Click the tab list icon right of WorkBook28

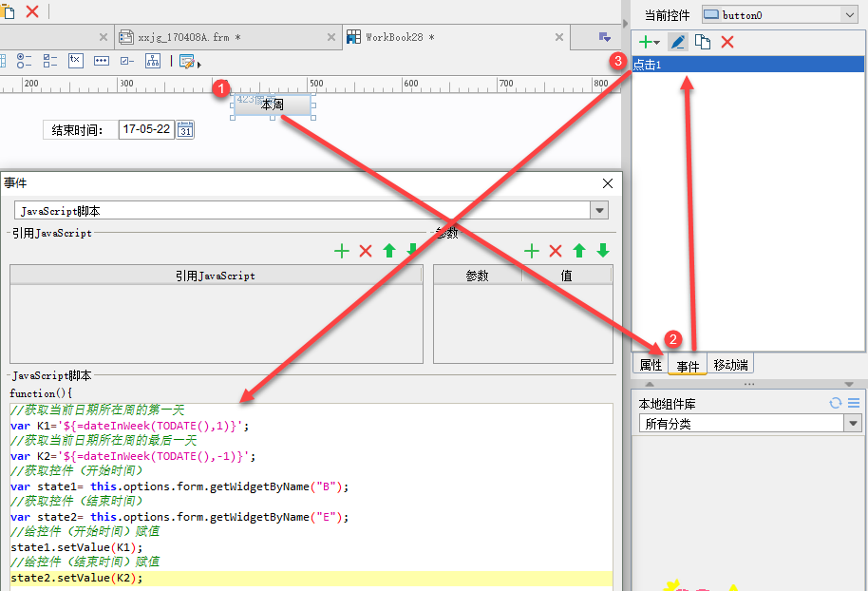[x=605, y=37]
